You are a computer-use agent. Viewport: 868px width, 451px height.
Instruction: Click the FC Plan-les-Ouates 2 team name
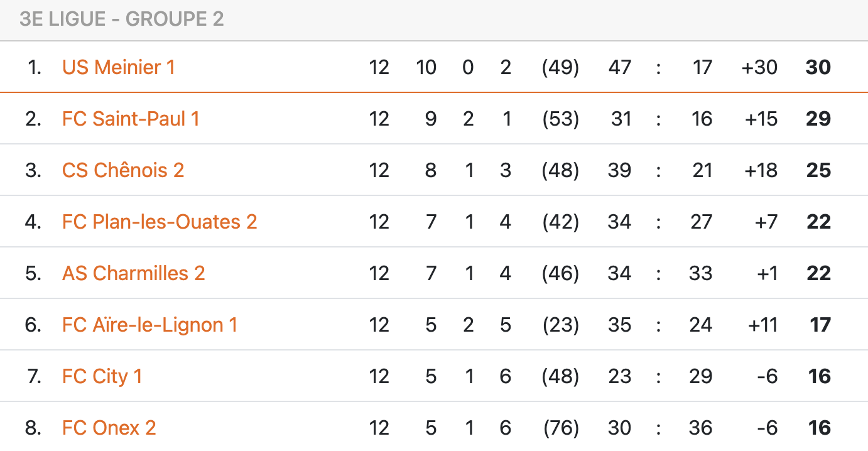[160, 222]
